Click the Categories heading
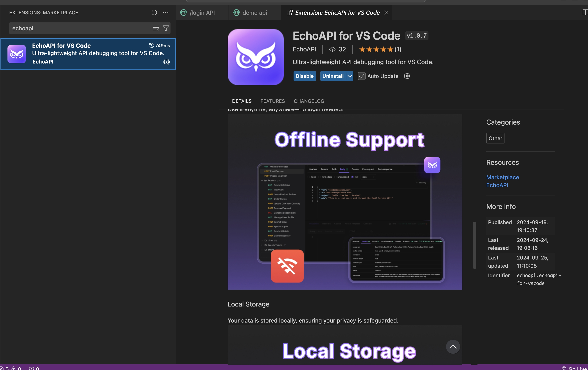 (503, 122)
